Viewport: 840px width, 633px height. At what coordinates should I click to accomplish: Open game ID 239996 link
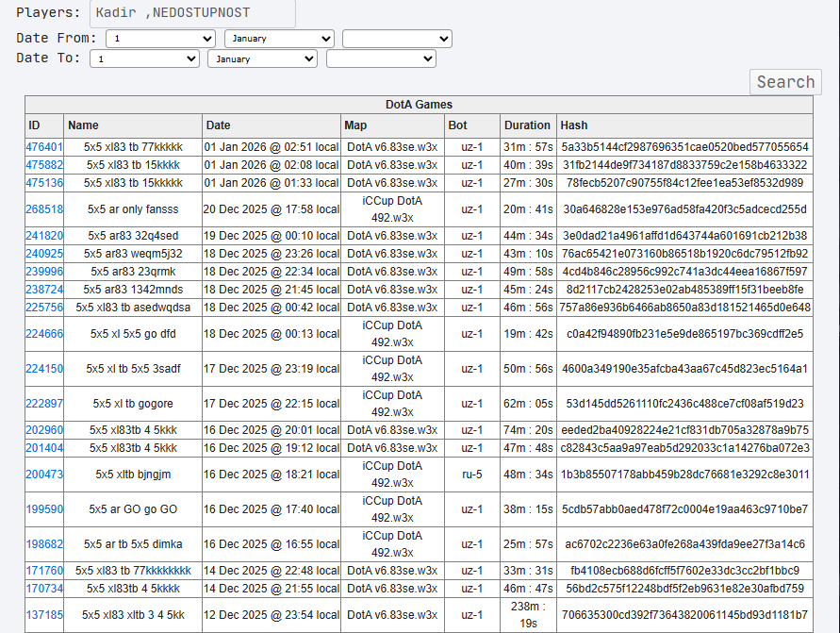(44, 272)
